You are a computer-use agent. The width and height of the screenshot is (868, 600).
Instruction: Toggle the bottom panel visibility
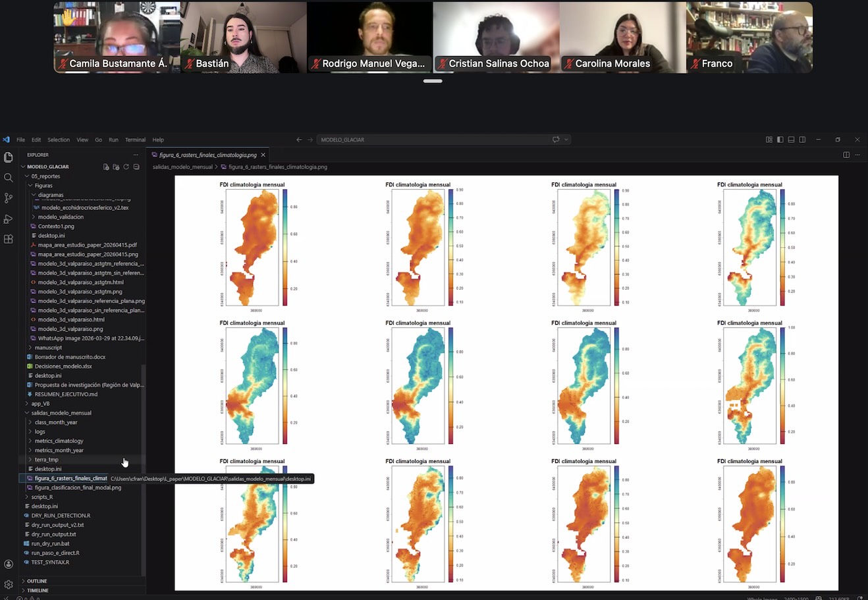click(791, 140)
